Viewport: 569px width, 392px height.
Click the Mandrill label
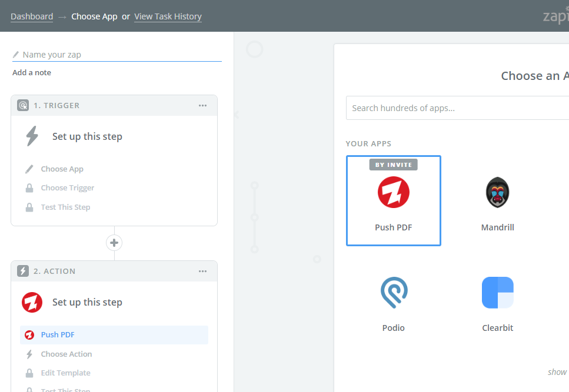click(x=498, y=227)
